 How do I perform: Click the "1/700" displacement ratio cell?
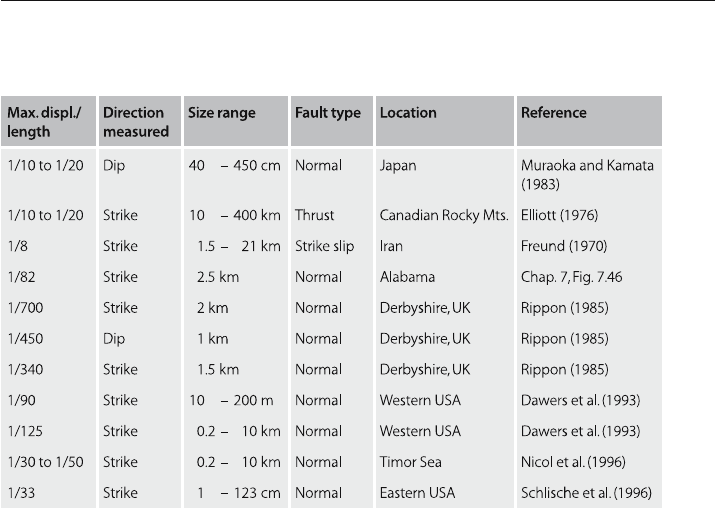(x=26, y=308)
